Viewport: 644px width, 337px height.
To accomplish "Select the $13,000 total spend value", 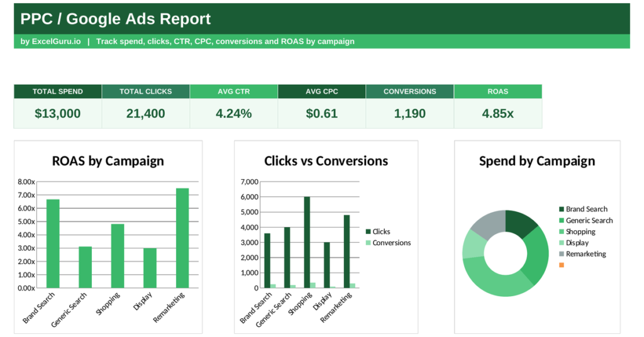I will [x=58, y=113].
